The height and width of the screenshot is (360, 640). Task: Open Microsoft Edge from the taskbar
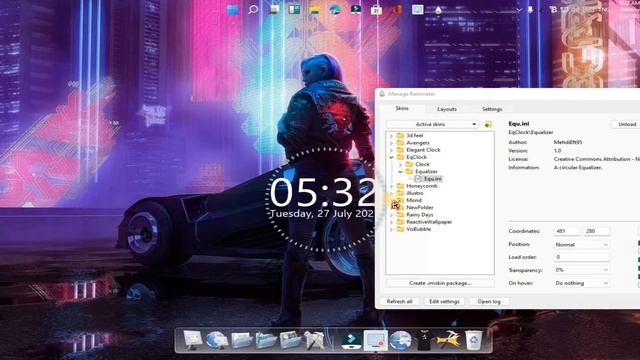(335, 9)
